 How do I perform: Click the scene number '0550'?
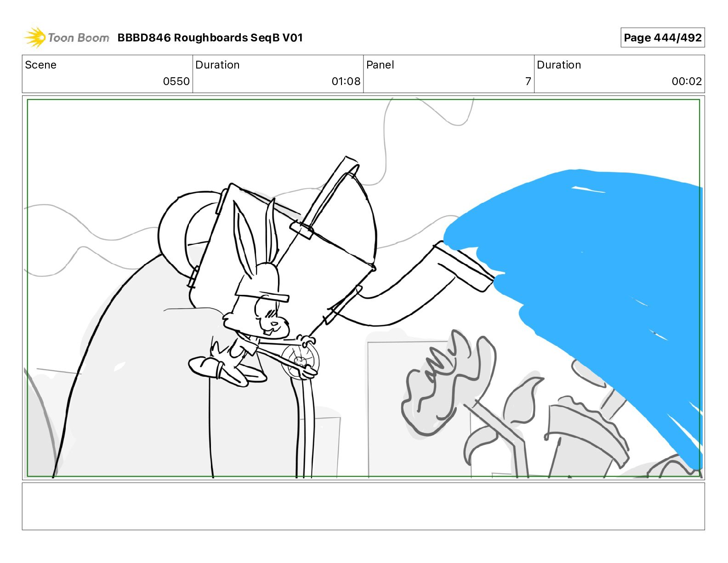176,81
